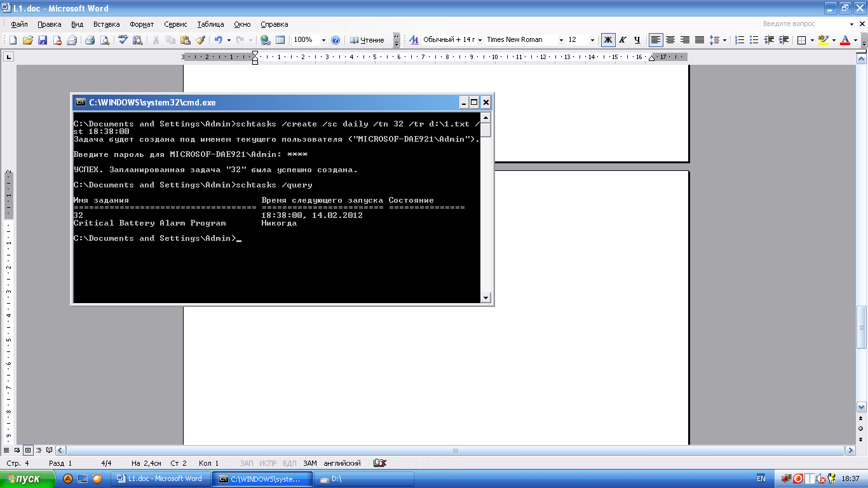Open the Times New Roman font dropdown
This screenshot has height=488, width=868.
point(561,40)
